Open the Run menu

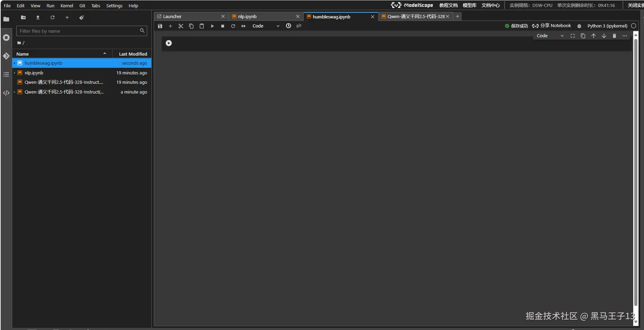[50, 6]
